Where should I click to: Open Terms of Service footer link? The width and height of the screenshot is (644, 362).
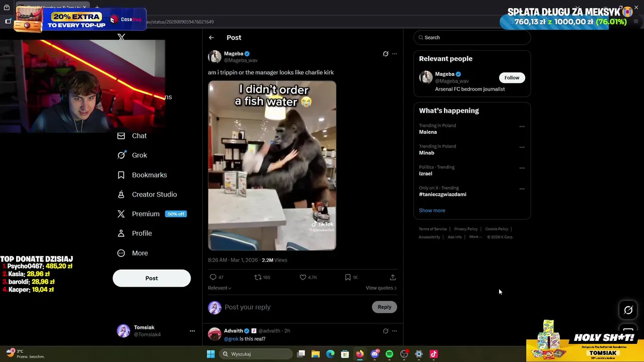point(433,229)
